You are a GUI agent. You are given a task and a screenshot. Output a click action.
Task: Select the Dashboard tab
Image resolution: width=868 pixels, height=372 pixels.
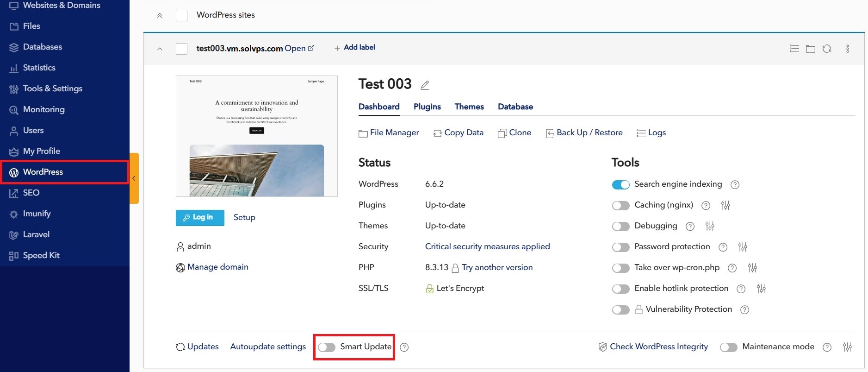point(379,107)
